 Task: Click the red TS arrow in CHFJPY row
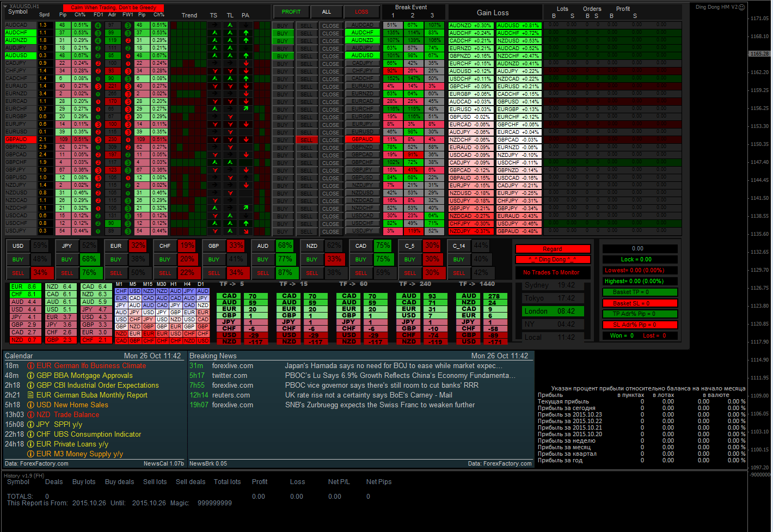215,71
